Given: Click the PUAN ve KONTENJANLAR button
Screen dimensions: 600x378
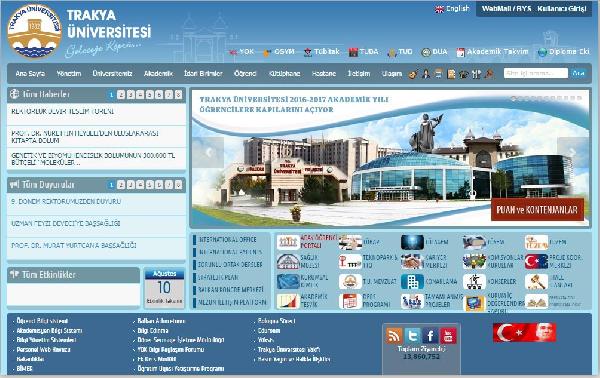Looking at the screenshot, I should [537, 210].
